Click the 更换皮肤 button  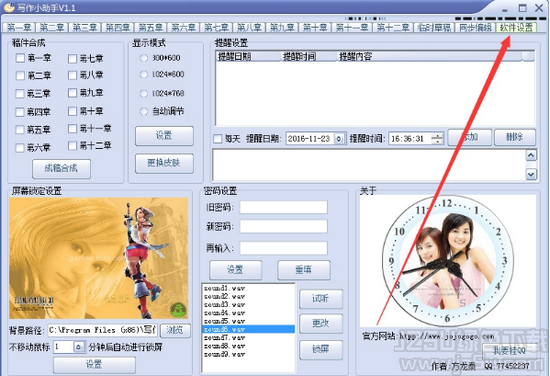(164, 163)
